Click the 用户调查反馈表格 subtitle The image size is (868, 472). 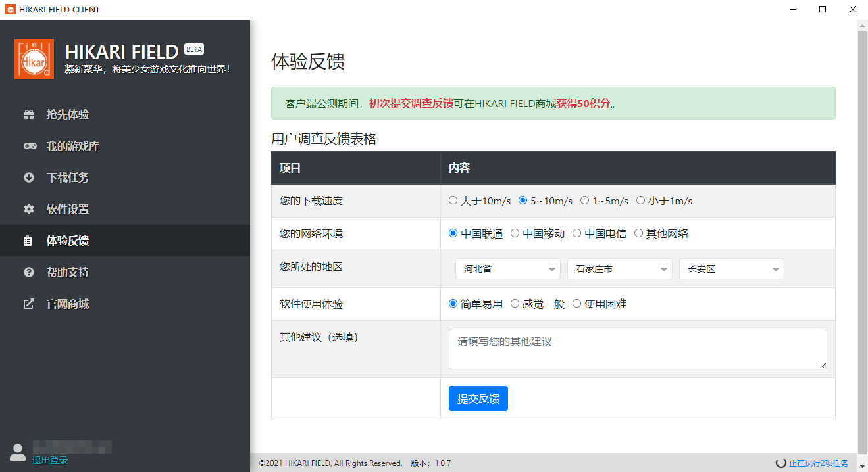pos(324,139)
